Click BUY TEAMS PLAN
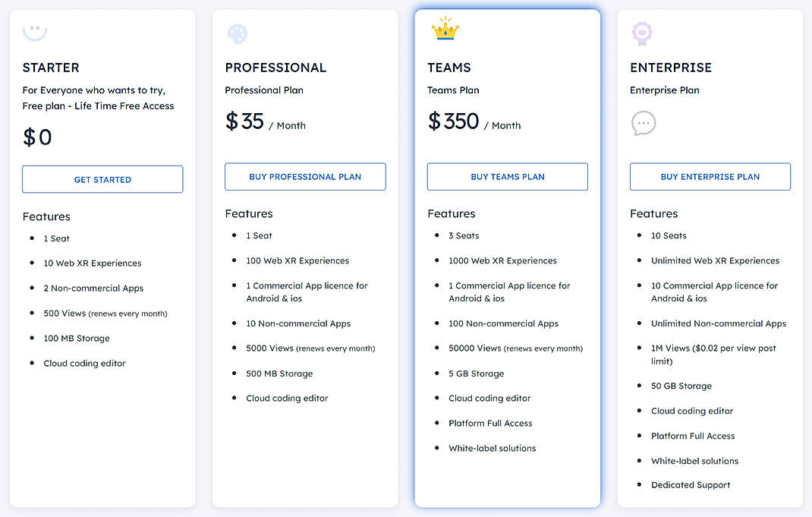 507,176
